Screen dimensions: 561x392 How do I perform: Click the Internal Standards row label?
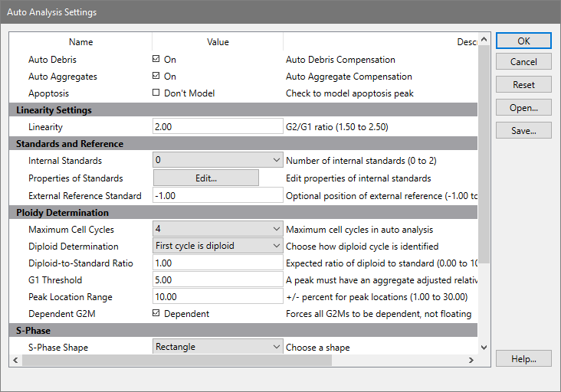[65, 161]
